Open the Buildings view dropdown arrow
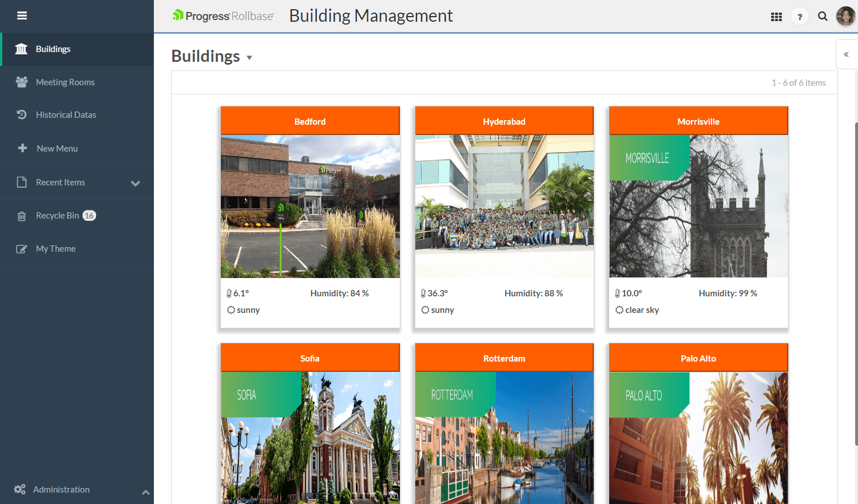Viewport: 858px width, 504px height. pos(249,58)
